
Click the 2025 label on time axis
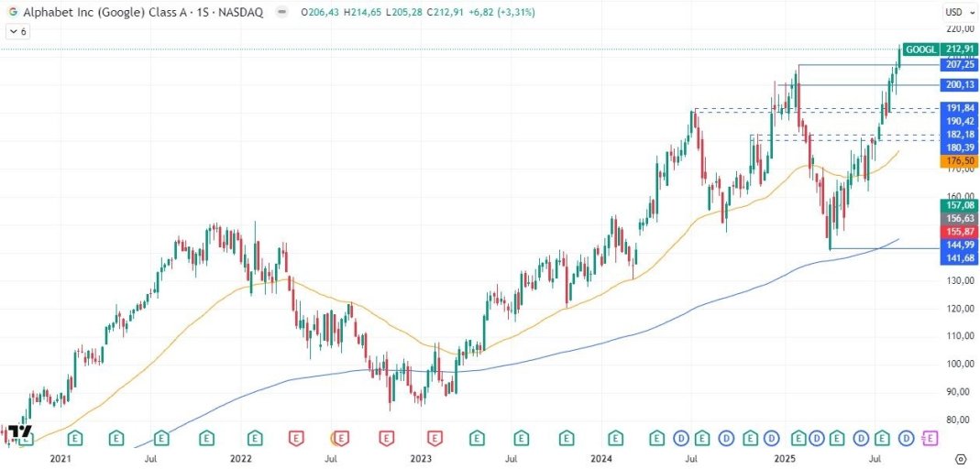[x=783, y=458]
